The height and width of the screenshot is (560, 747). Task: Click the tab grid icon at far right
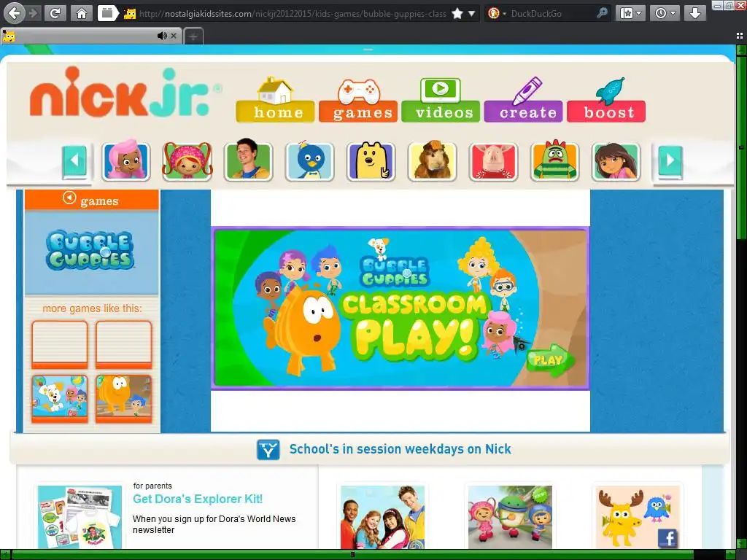pyautogui.click(x=740, y=36)
